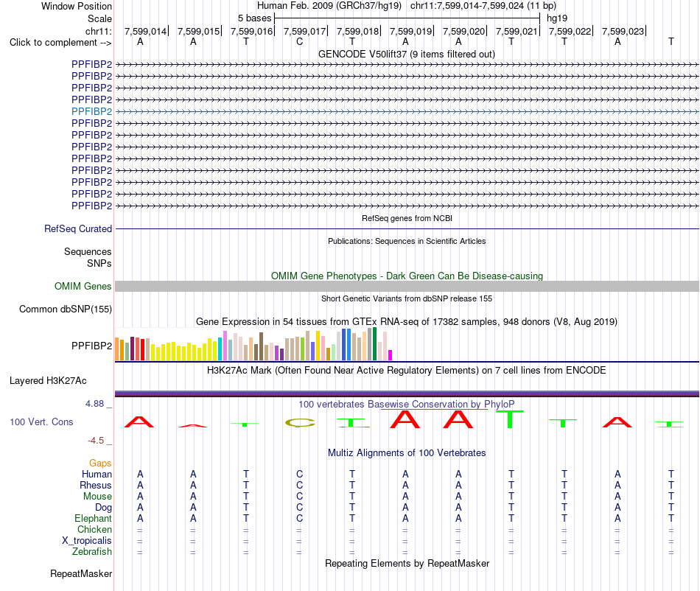Click the Dog species label
The width and height of the screenshot is (700, 591).
coord(103,508)
